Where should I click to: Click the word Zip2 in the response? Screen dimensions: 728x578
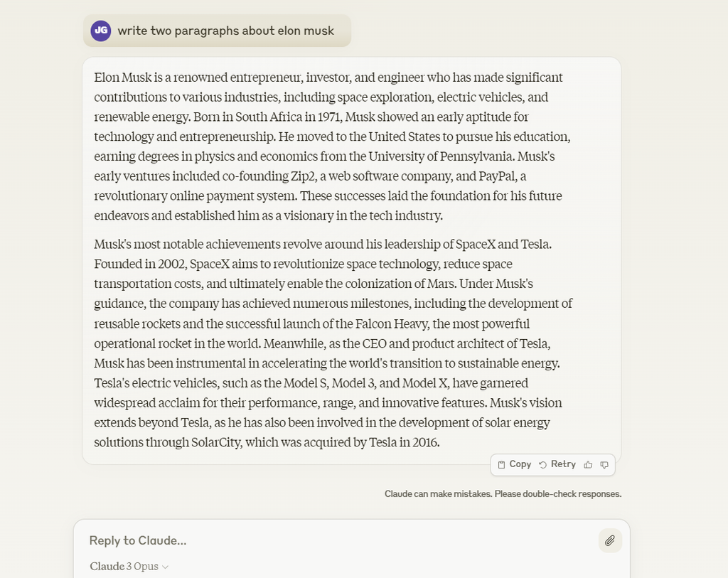click(303, 176)
